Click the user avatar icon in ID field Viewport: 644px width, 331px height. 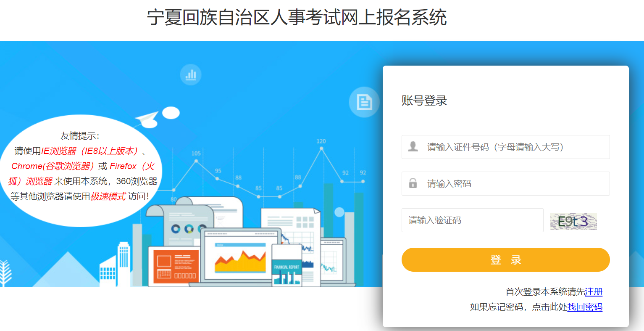413,146
